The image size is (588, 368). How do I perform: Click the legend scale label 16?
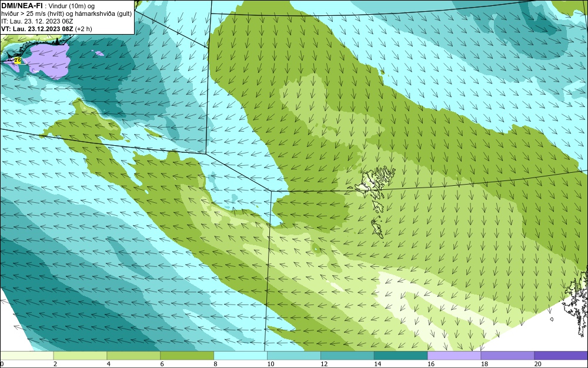(x=430, y=364)
